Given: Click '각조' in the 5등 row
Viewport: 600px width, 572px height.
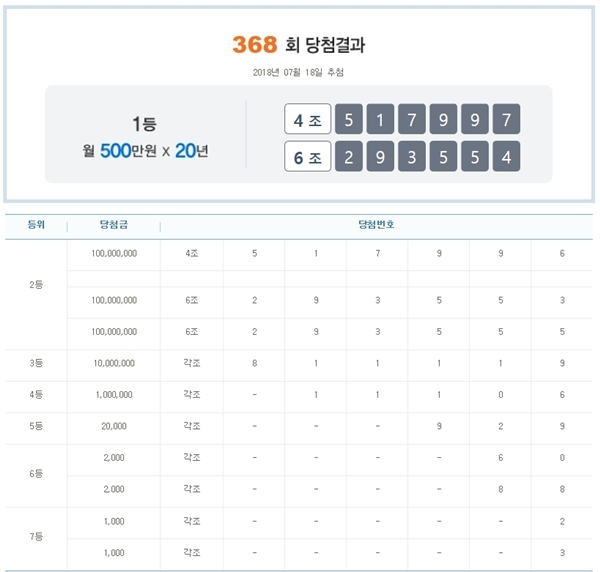Looking at the screenshot, I should coord(192,426).
